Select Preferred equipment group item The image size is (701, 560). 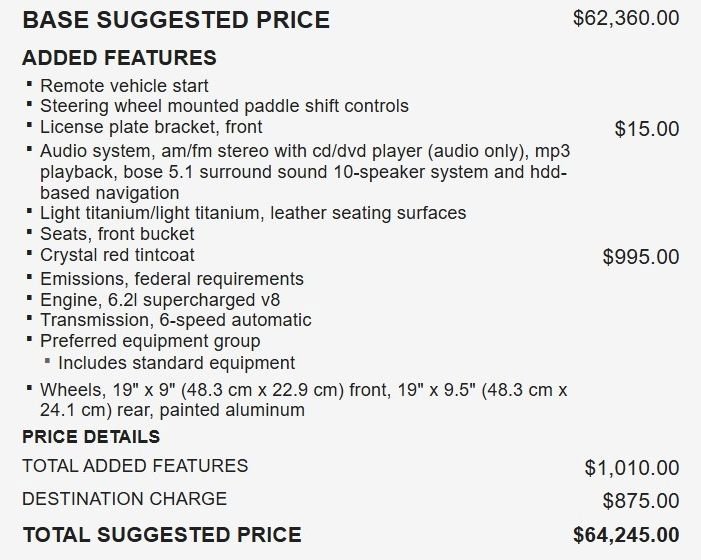[x=150, y=341]
